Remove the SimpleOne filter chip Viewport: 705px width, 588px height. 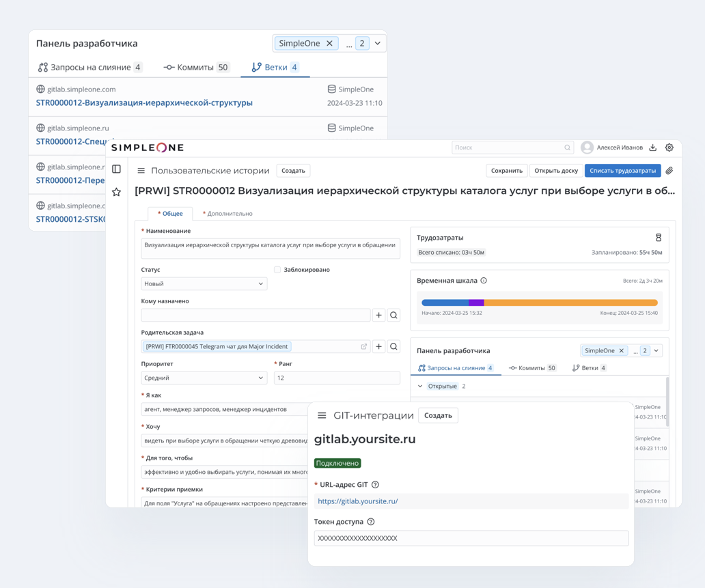point(329,43)
